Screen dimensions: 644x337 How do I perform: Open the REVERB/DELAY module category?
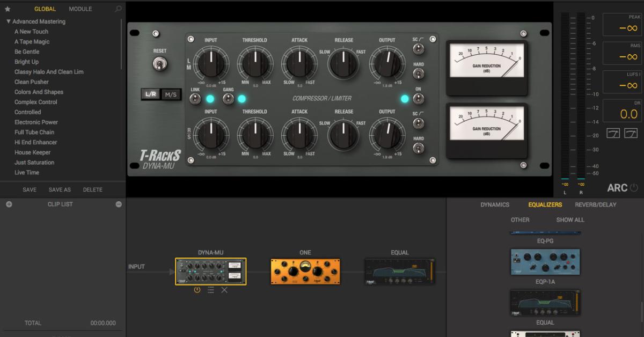(595, 205)
